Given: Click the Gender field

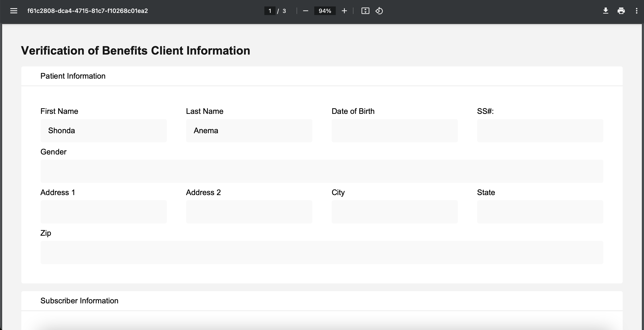Looking at the screenshot, I should (x=322, y=171).
